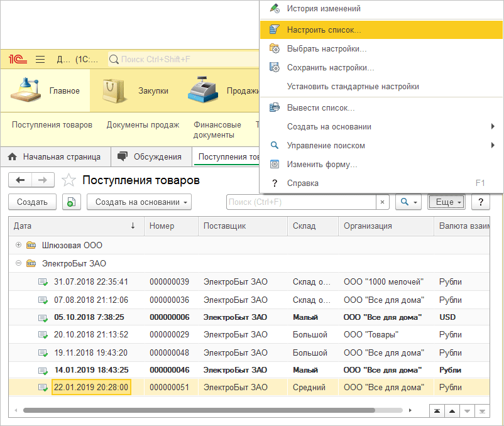
Task: Click the Управление поиском magnifier icon
Action: tap(274, 145)
